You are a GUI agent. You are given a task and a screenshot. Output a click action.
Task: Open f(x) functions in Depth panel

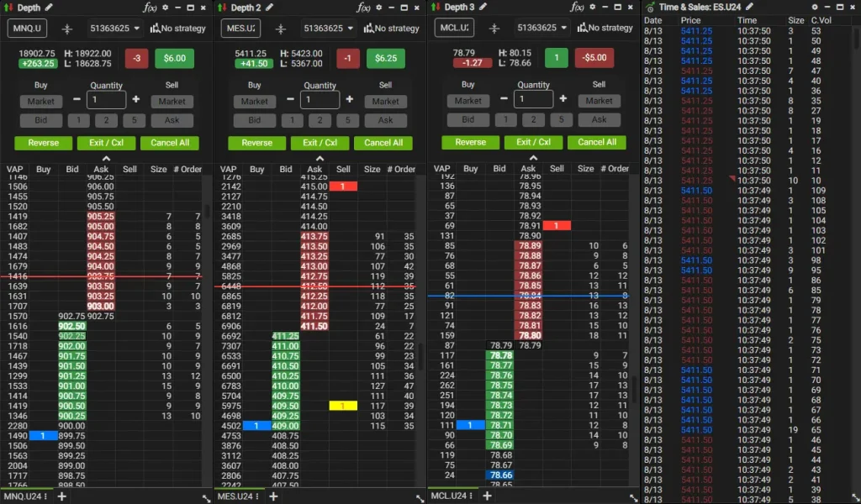151,7
